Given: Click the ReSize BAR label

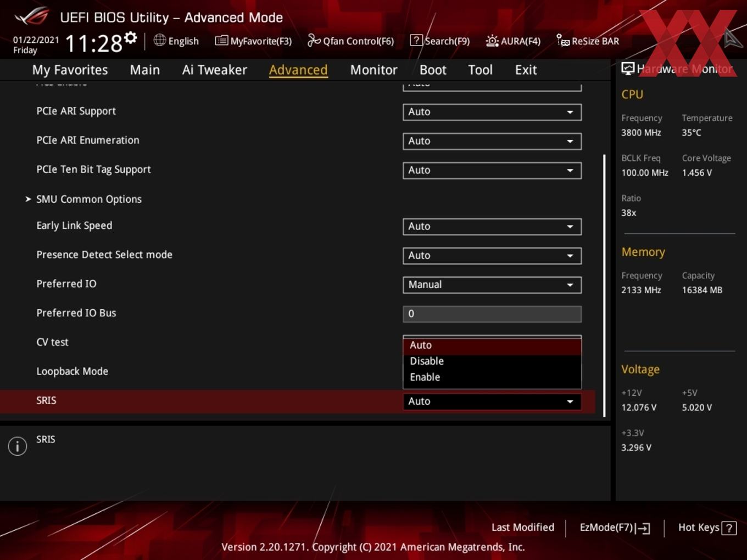Looking at the screenshot, I should point(595,41).
